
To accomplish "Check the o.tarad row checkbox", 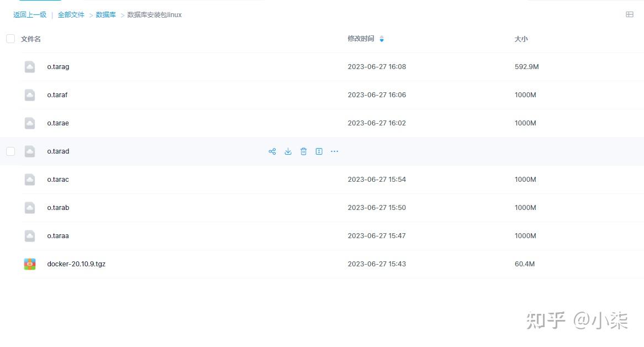I will 10,151.
